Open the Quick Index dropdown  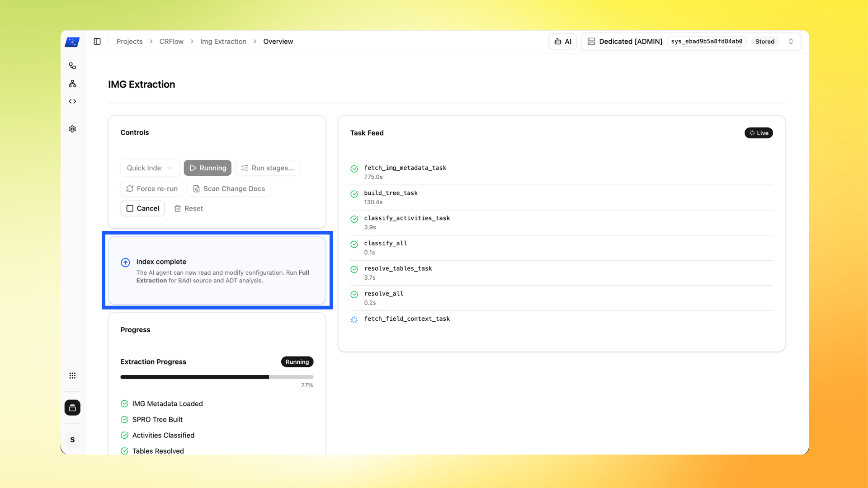coord(150,168)
